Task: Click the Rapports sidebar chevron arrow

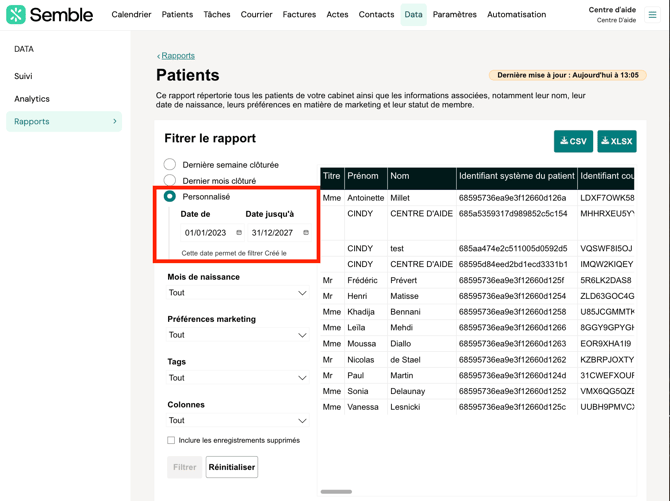Action: [x=115, y=122]
